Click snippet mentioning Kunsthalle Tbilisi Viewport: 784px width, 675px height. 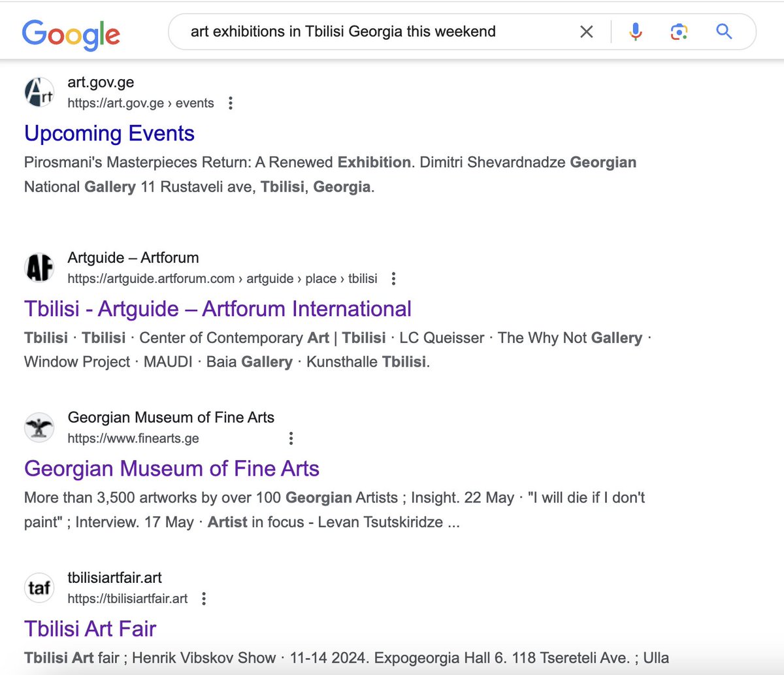(x=338, y=350)
